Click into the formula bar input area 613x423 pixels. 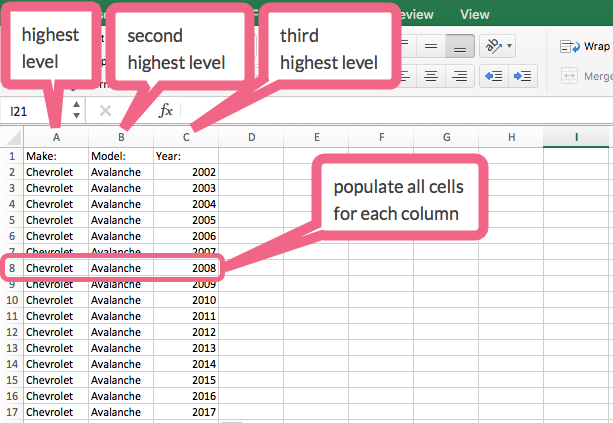[397, 111]
